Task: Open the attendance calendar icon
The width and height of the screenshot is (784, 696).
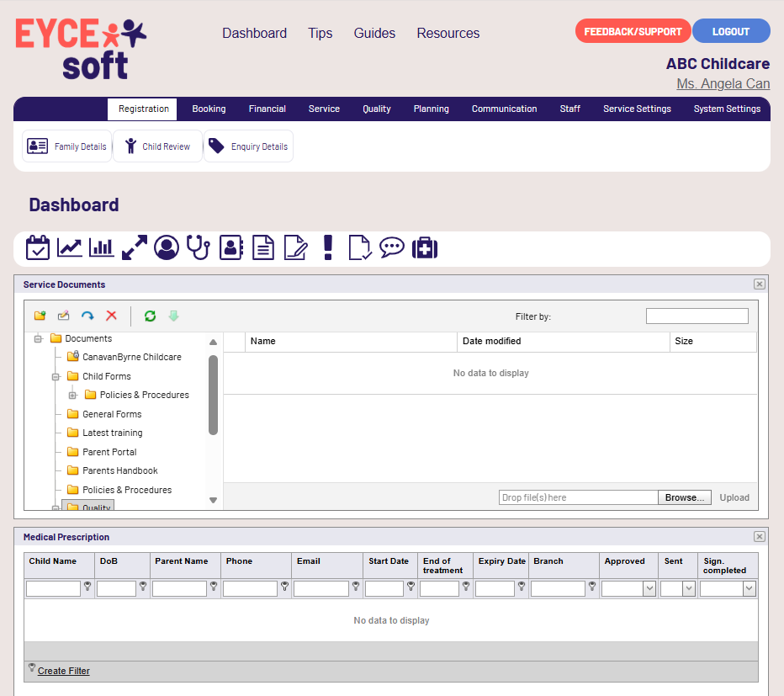Action: (39, 247)
